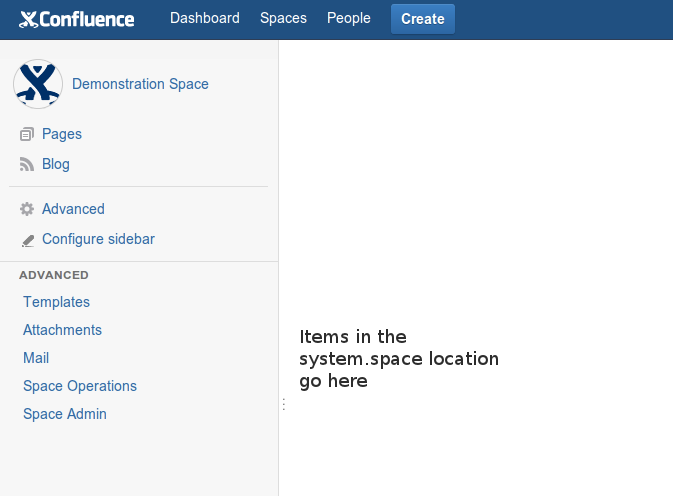Click the Pages icon in sidebar
This screenshot has width=673, height=496.
[27, 134]
